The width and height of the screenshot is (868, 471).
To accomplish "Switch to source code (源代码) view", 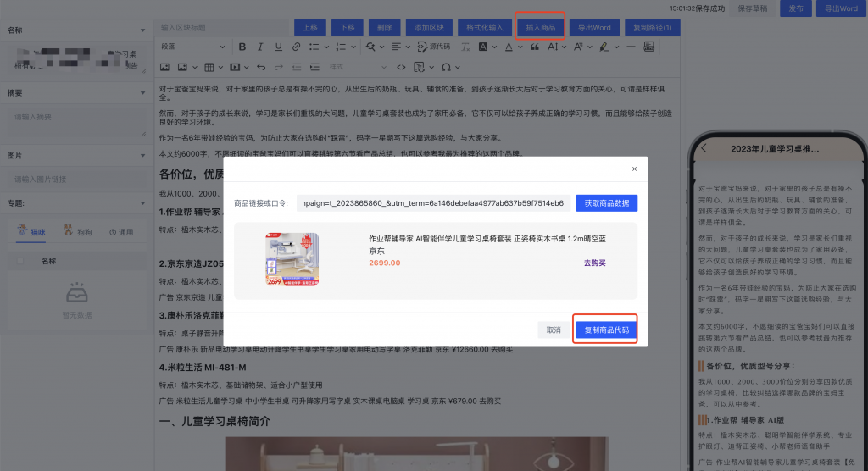I will 433,47.
